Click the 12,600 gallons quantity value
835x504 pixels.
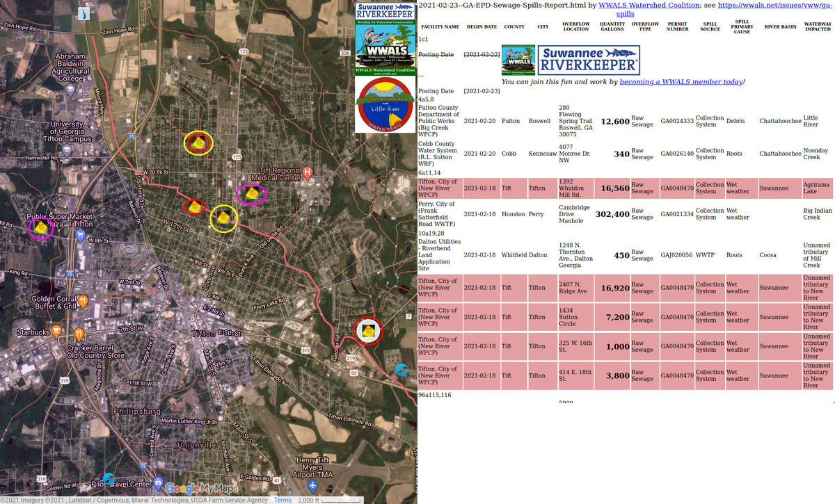tap(615, 122)
